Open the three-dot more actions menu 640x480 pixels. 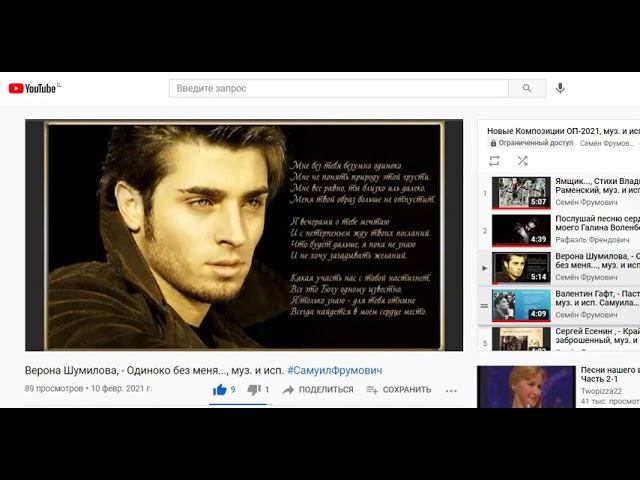(451, 391)
